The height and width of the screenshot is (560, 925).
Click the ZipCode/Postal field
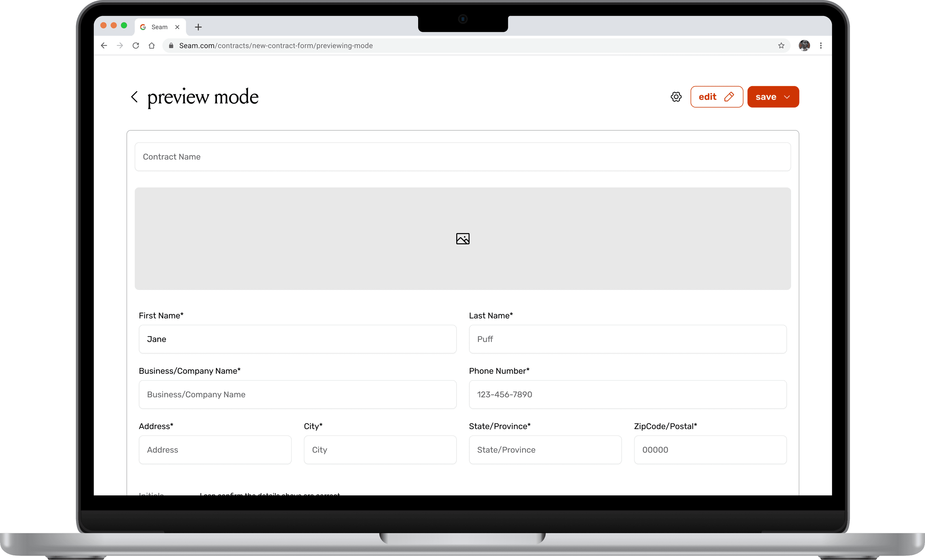pyautogui.click(x=710, y=450)
